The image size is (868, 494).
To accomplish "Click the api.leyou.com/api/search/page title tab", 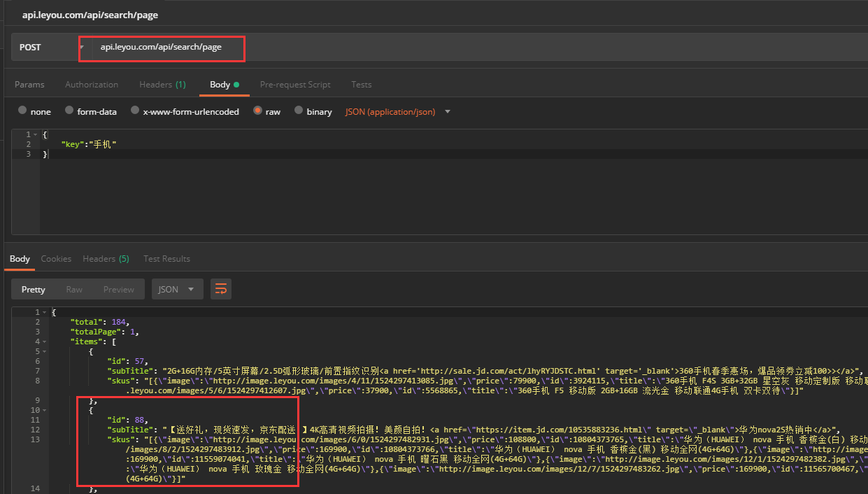I will 90,15.
